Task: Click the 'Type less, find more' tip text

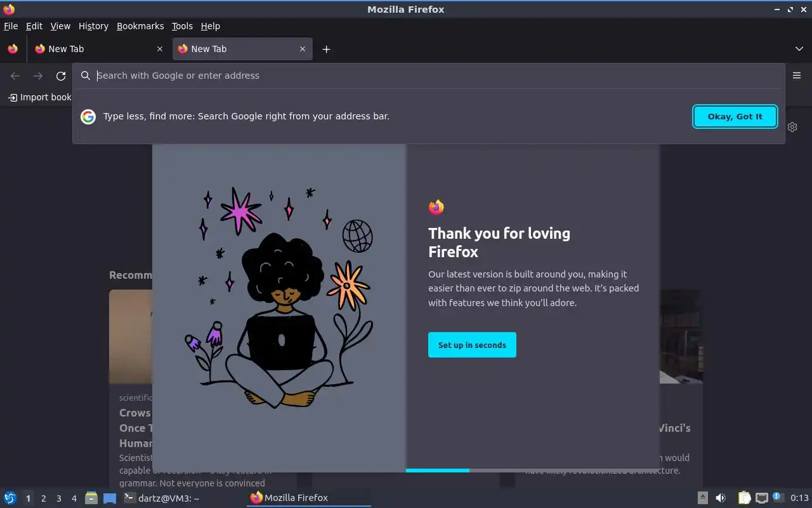Action: pos(246,116)
